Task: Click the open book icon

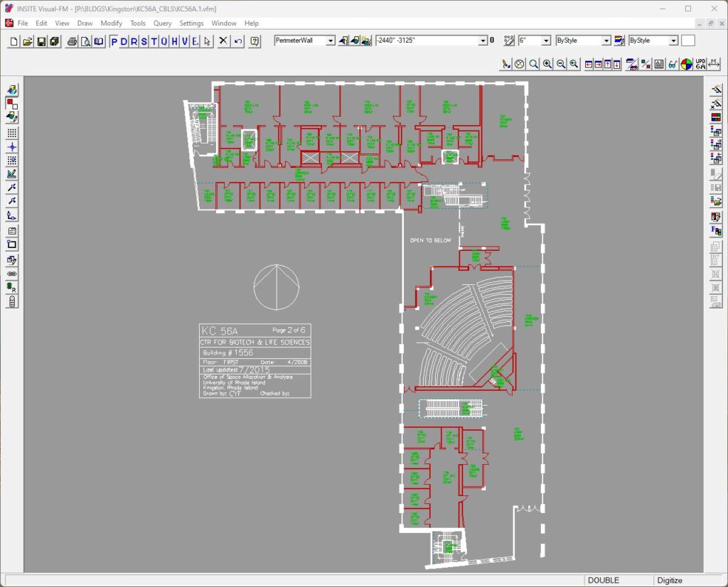Action: point(99,41)
